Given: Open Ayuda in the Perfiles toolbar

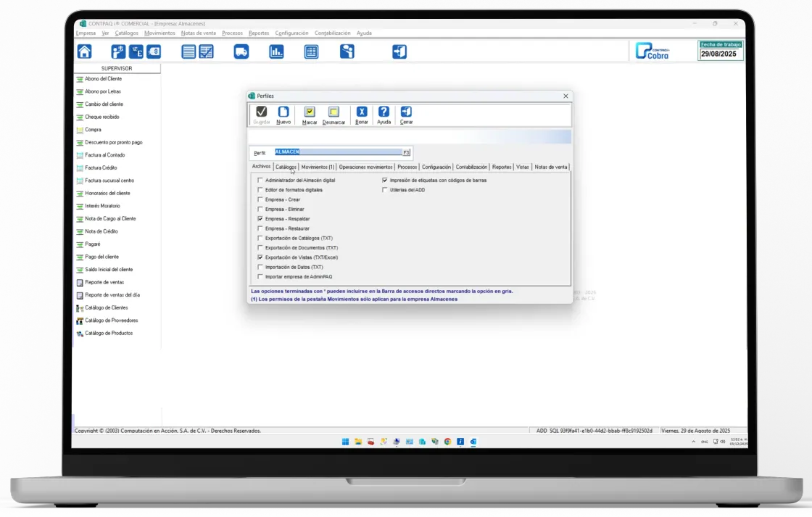Looking at the screenshot, I should 384,115.
